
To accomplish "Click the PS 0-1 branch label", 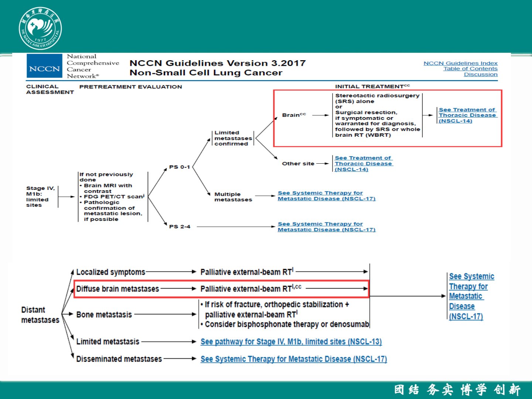I will pyautogui.click(x=180, y=167).
